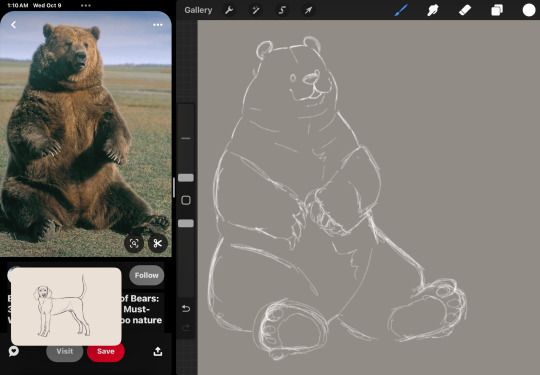Open the Layers panel
Viewport: 540px width, 375px height.
497,10
